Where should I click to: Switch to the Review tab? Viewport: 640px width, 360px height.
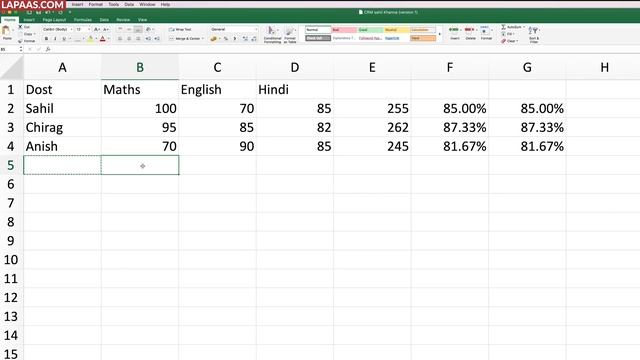(x=123, y=20)
